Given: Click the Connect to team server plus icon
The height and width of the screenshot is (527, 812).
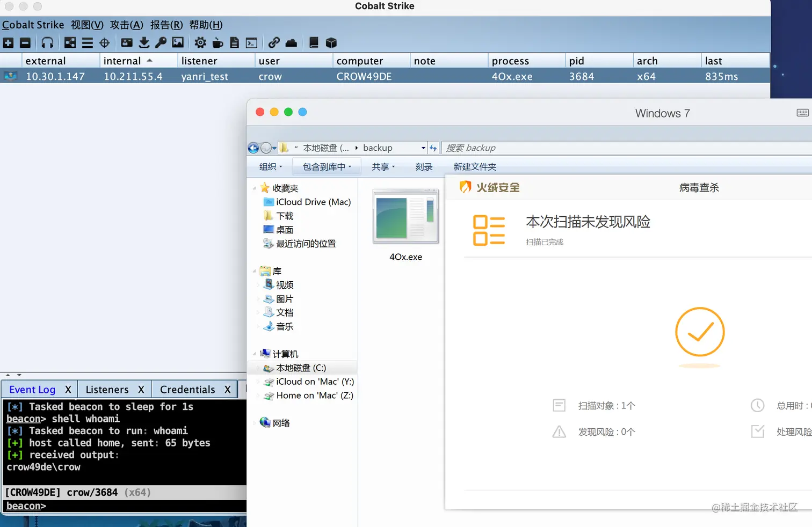Looking at the screenshot, I should coord(8,43).
